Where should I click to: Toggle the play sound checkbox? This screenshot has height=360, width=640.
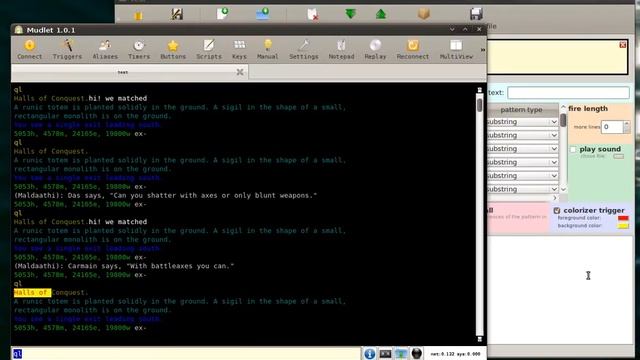pos(573,149)
